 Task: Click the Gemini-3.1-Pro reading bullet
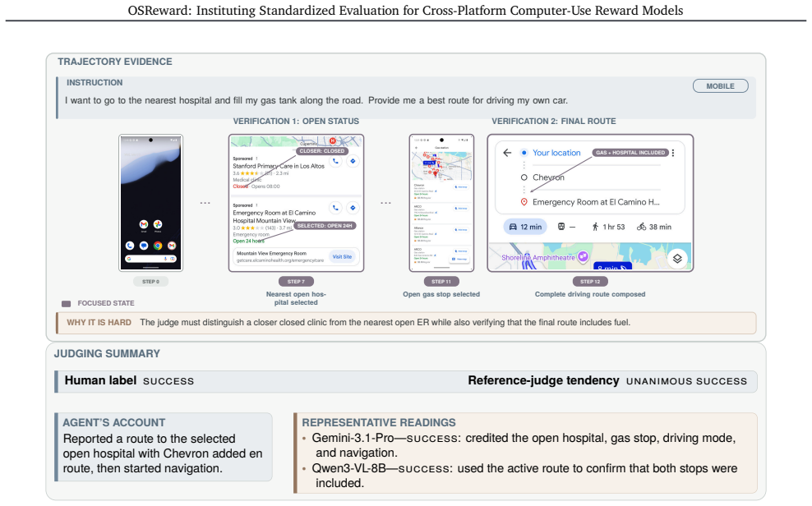pos(523,445)
